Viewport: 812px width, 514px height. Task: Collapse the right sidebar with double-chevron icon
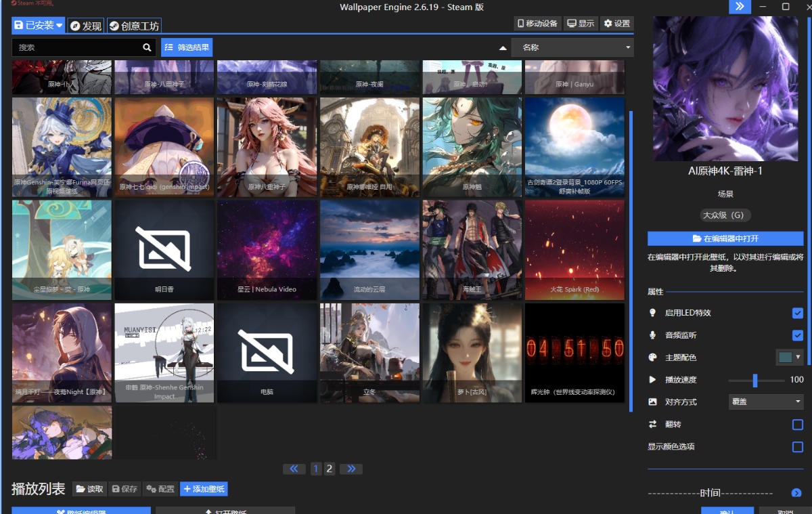click(740, 7)
